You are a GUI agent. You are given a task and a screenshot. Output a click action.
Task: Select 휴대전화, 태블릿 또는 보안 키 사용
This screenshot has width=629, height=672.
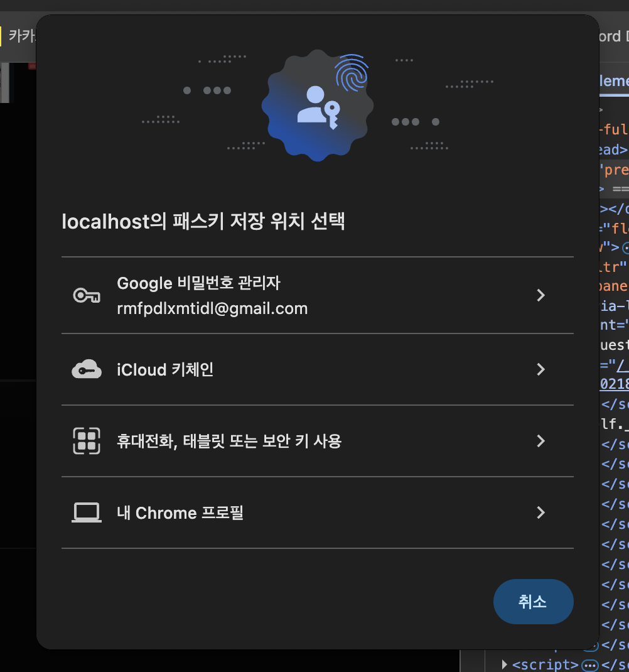point(318,441)
